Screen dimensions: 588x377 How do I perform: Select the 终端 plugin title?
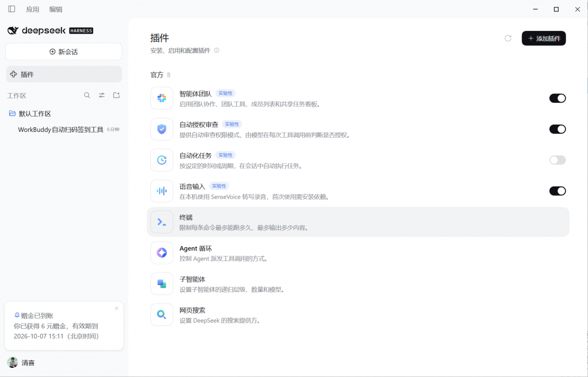(x=186, y=217)
